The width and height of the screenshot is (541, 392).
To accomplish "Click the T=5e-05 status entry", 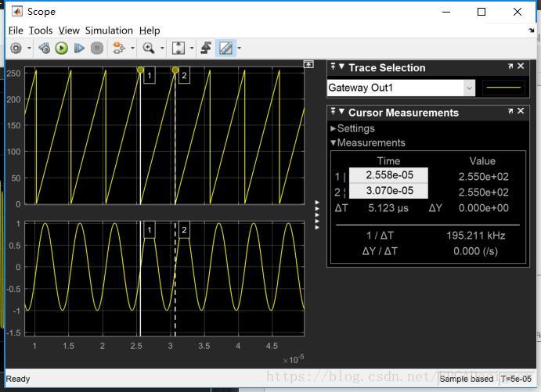I will (516, 379).
